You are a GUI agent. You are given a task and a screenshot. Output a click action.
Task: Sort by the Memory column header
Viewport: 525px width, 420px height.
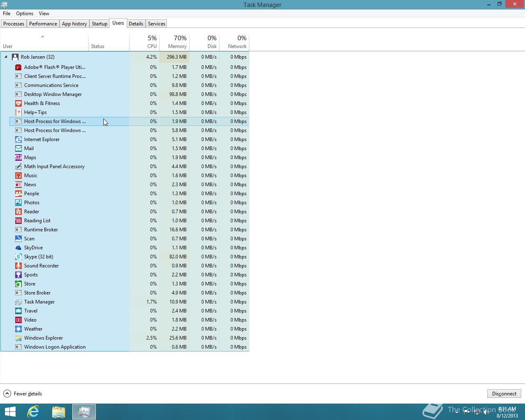[174, 43]
